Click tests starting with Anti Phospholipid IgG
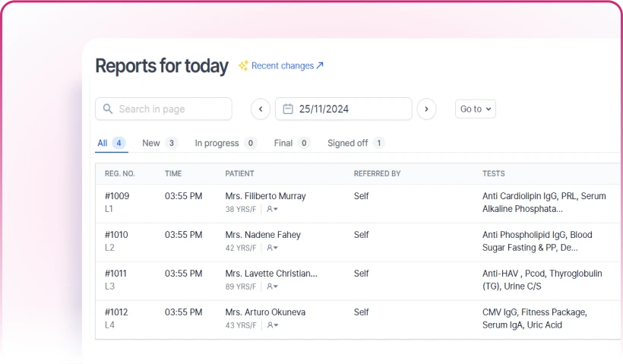This screenshot has width=623, height=364. click(537, 241)
